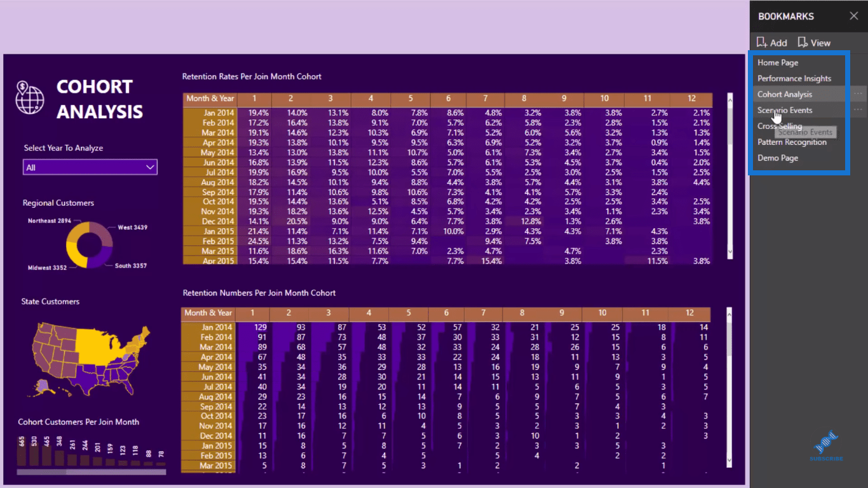
Task: Click the View bookmarks icon
Action: [803, 43]
